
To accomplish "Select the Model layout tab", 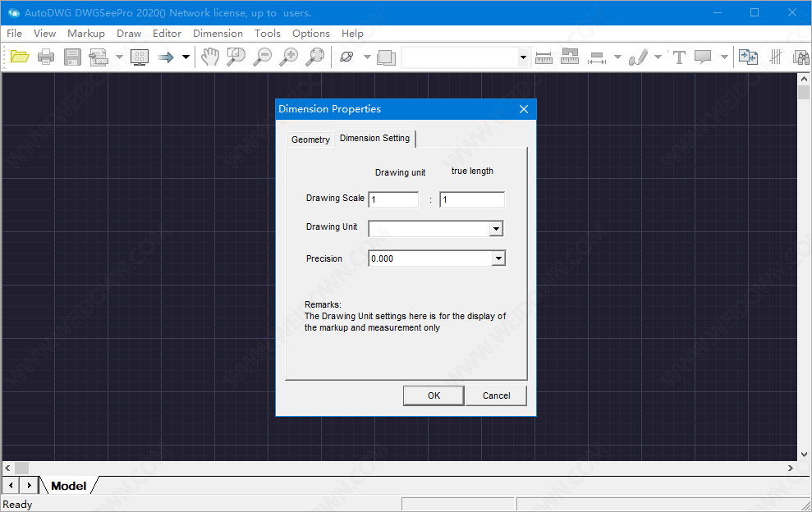I will 68,486.
